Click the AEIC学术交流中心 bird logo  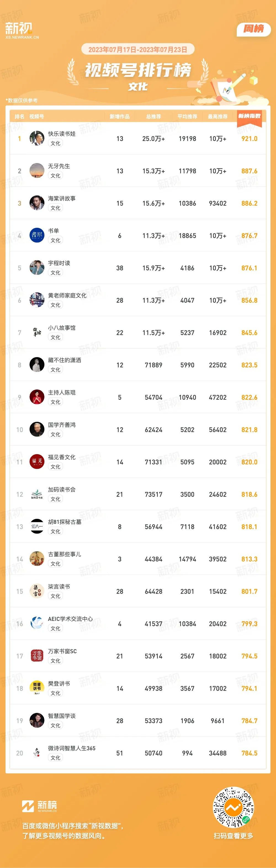37,623
